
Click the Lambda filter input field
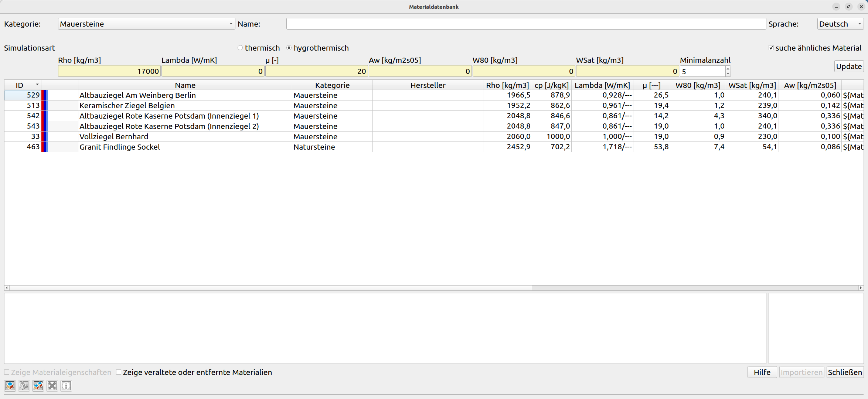213,71
